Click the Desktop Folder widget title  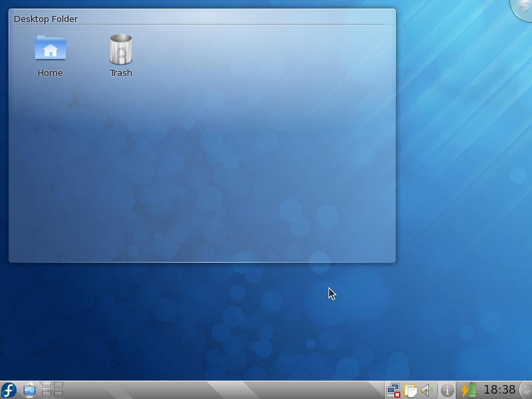46,19
